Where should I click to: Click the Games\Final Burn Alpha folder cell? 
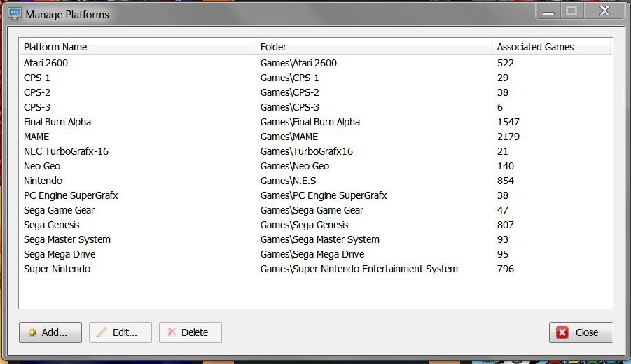point(310,122)
